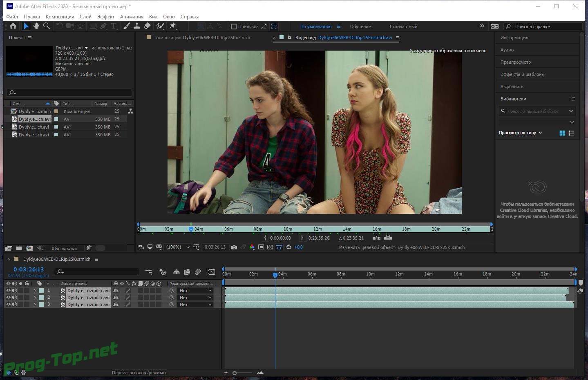Reset exposure icon in viewer
Image resolution: width=588 pixels, height=380 pixels.
point(289,247)
